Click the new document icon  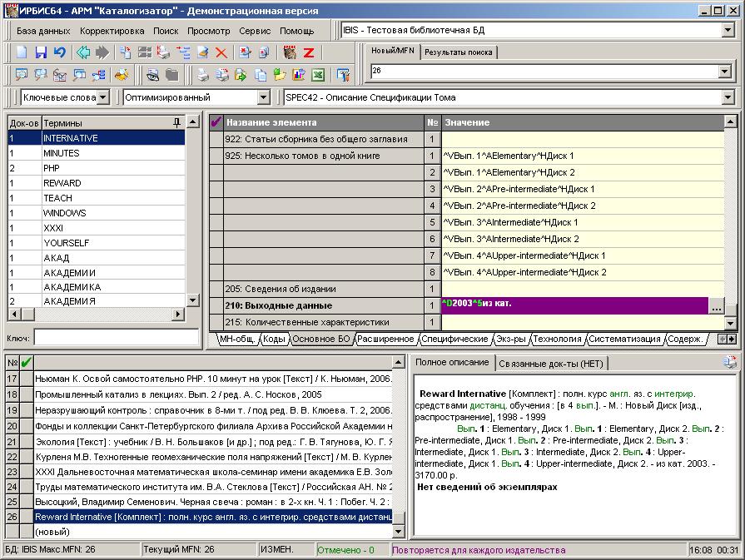22,52
